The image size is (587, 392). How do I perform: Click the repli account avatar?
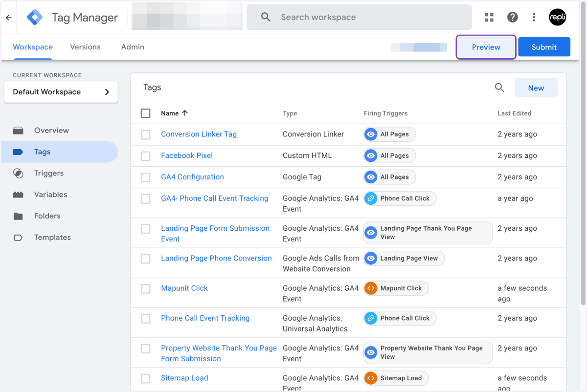pos(557,18)
